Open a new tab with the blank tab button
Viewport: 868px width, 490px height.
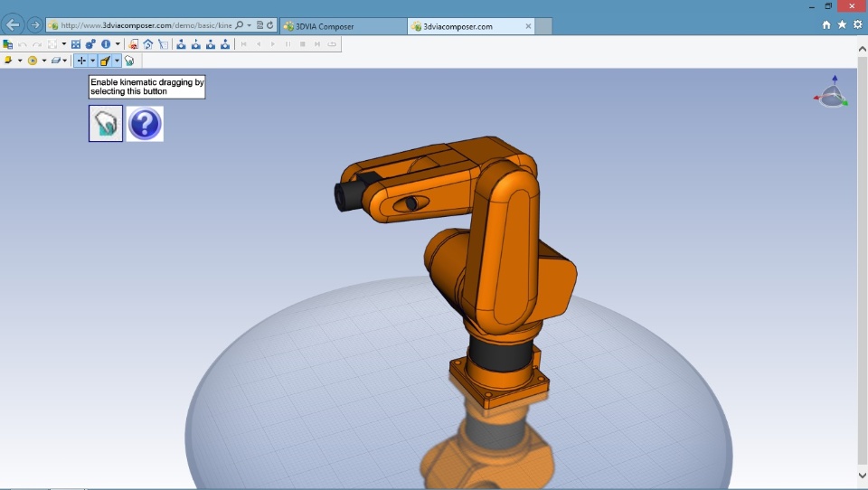[x=543, y=26]
